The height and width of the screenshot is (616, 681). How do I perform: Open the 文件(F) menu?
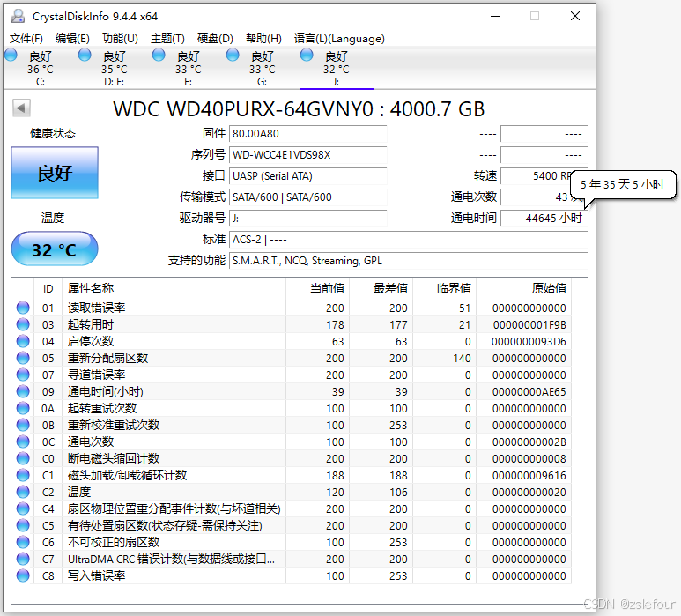(26, 39)
